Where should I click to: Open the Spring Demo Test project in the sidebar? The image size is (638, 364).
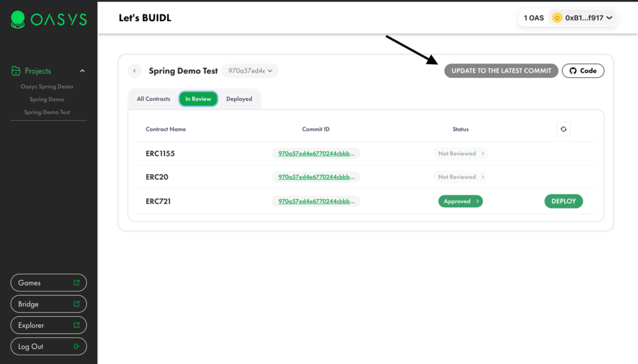point(47,112)
